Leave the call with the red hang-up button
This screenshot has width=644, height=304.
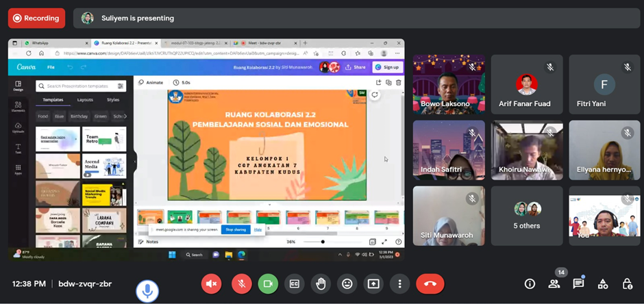point(430,284)
